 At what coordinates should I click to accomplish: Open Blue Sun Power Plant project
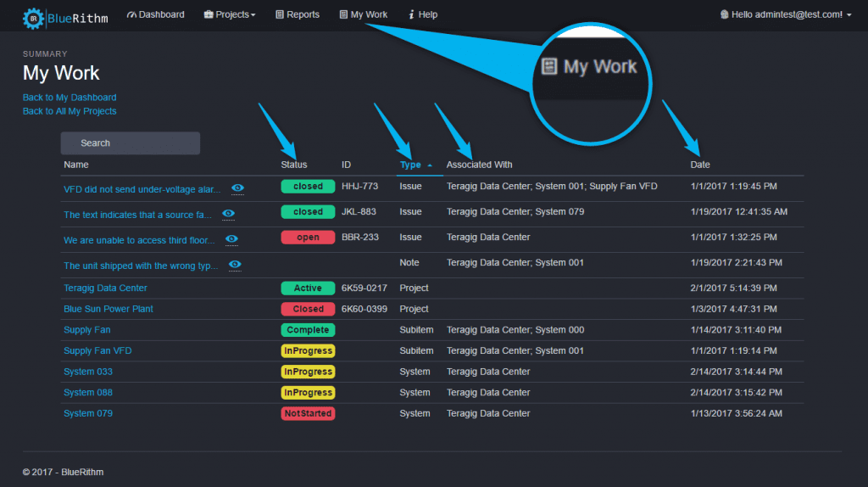(x=108, y=309)
